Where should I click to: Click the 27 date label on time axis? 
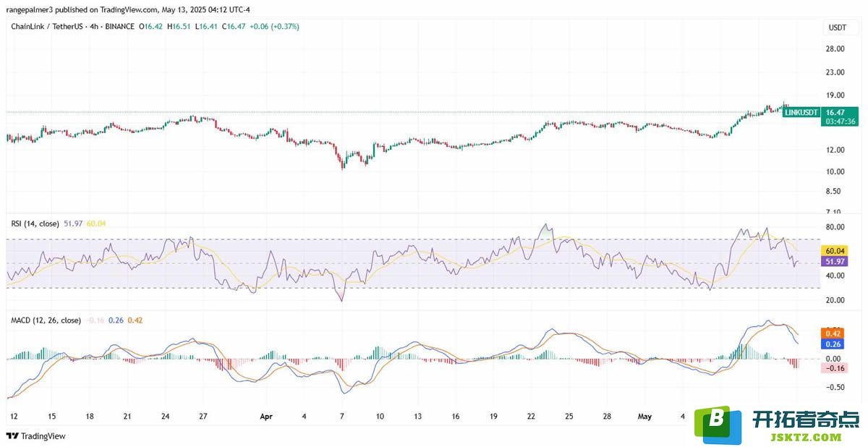coord(203,417)
